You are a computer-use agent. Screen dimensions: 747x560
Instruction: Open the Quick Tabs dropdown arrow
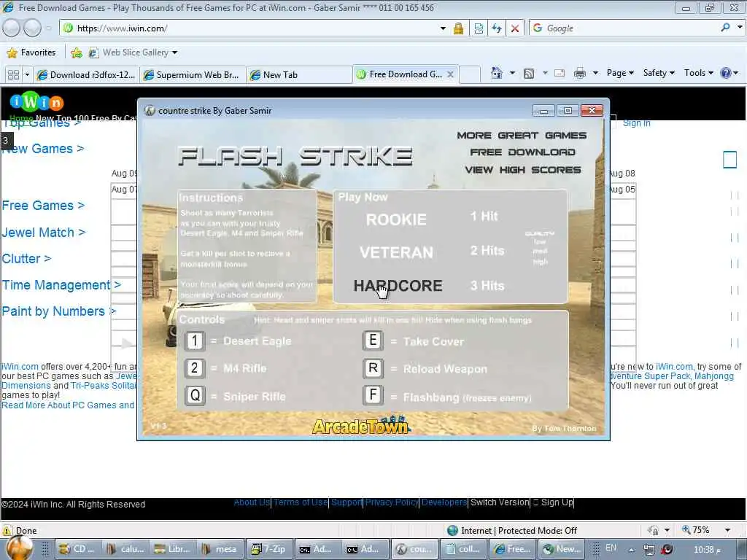coord(27,75)
